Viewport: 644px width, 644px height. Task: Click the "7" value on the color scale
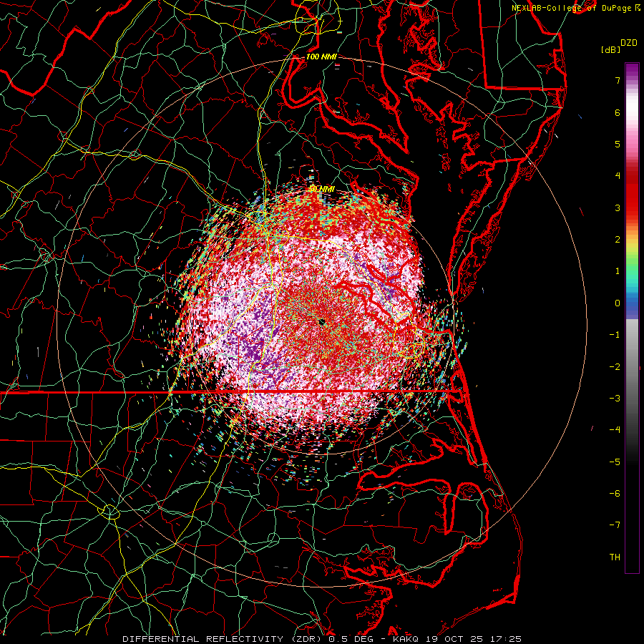click(618, 80)
